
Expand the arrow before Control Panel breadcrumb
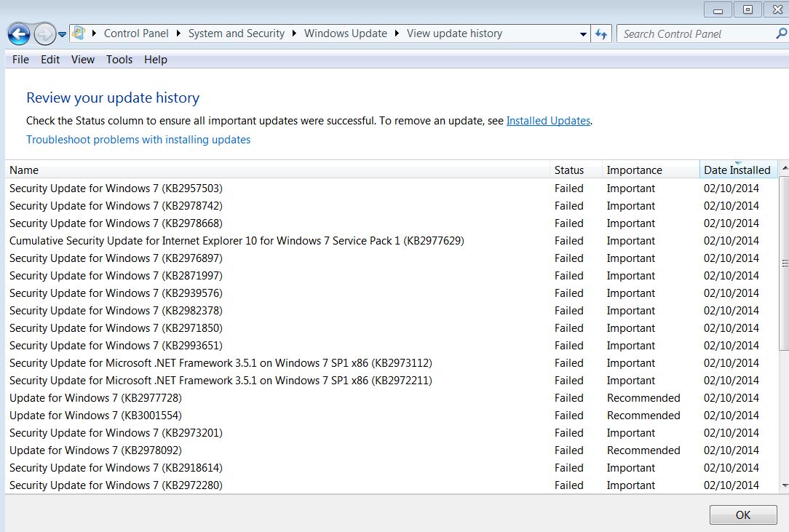click(94, 33)
